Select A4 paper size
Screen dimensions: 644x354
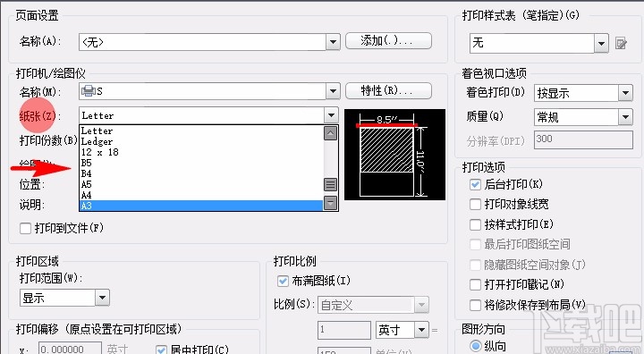[x=201, y=195]
